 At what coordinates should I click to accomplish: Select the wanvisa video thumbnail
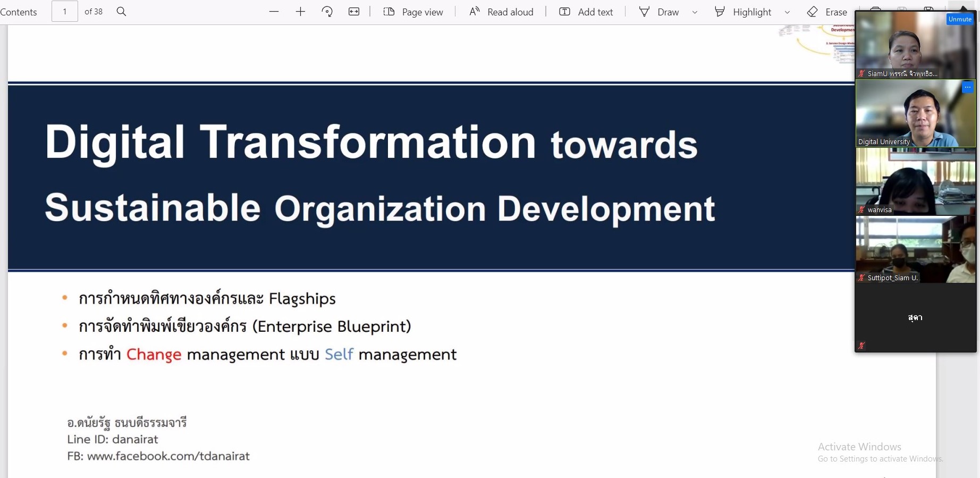click(x=915, y=181)
